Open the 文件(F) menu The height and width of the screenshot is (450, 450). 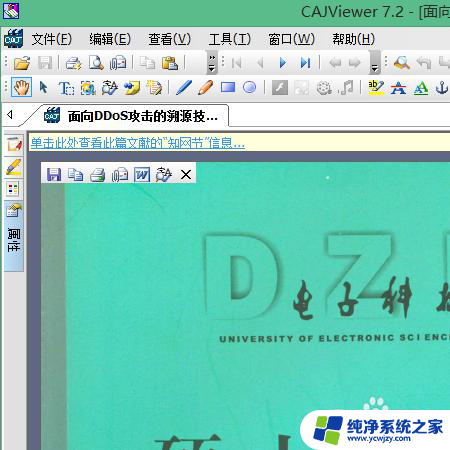tap(52, 39)
